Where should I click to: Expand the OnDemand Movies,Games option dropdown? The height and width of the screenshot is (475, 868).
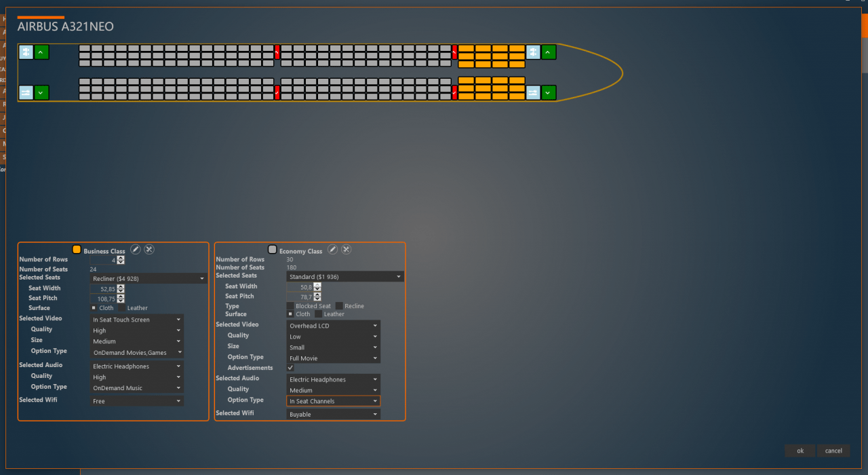click(x=137, y=352)
